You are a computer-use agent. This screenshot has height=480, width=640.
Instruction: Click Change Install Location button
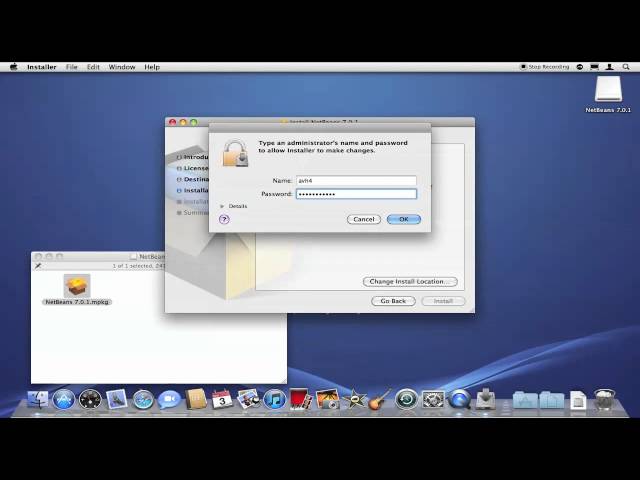point(410,282)
